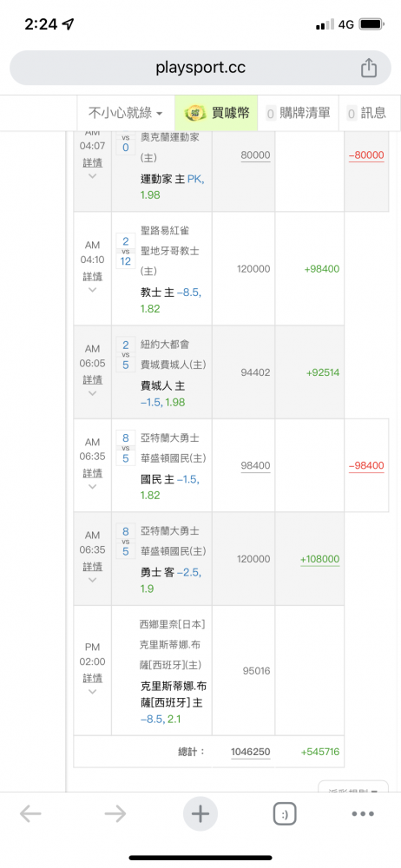Expand 詳情 for the PM 02:00 match
The width and height of the screenshot is (401, 868).
tap(93, 678)
